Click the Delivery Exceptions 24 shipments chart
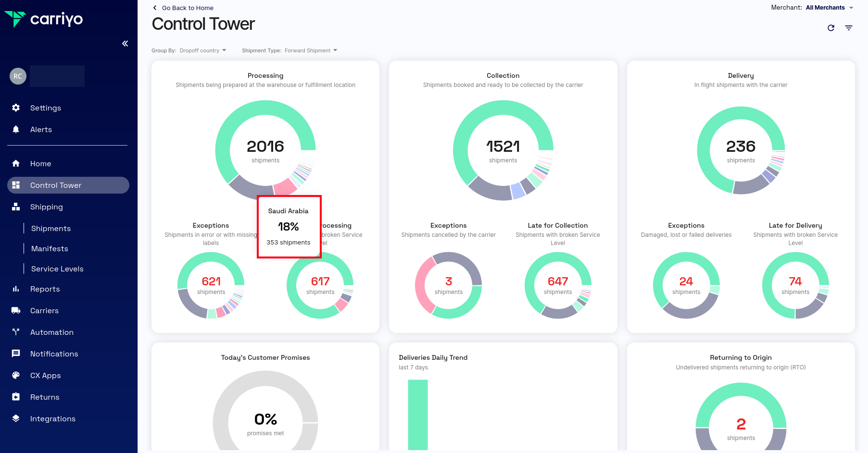This screenshot has width=868, height=453. [686, 285]
